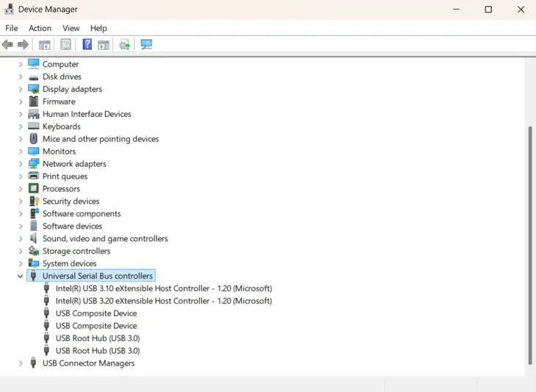Click the Monitors category icon
Screen dimensions: 536x392
coord(34,152)
